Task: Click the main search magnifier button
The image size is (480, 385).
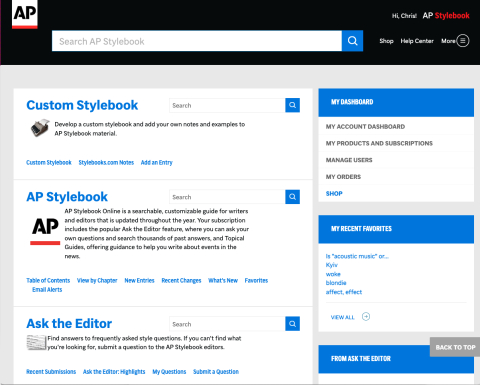Action: 352,41
